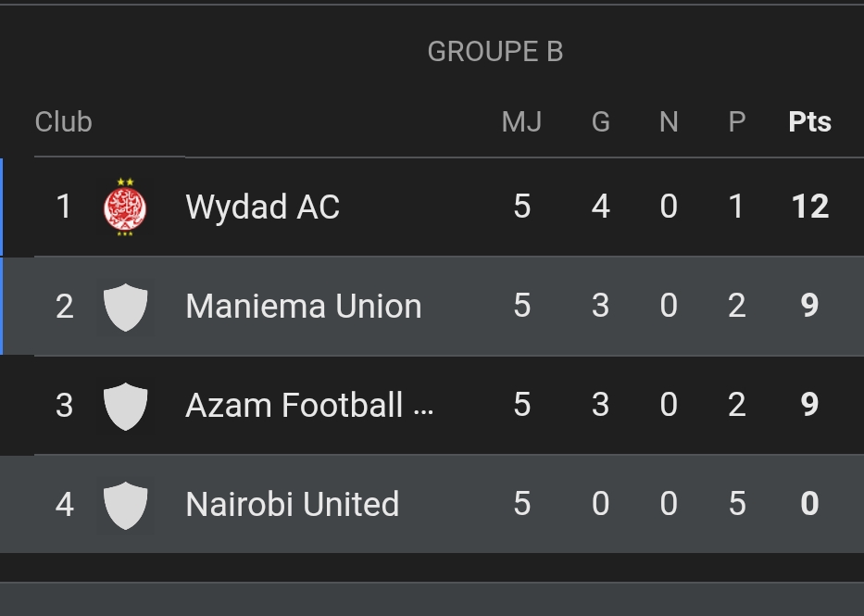The height and width of the screenshot is (616, 864).
Task: Click Wydad AC's 12 points value
Action: pos(809,207)
